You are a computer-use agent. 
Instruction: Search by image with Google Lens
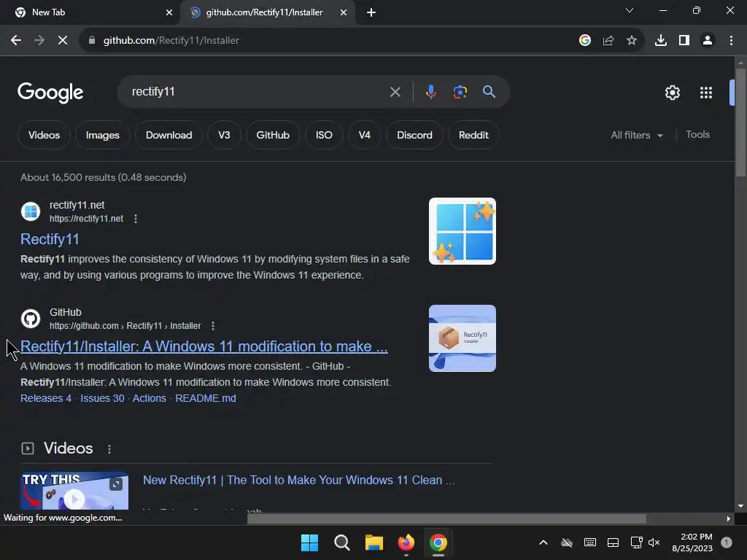coord(460,92)
